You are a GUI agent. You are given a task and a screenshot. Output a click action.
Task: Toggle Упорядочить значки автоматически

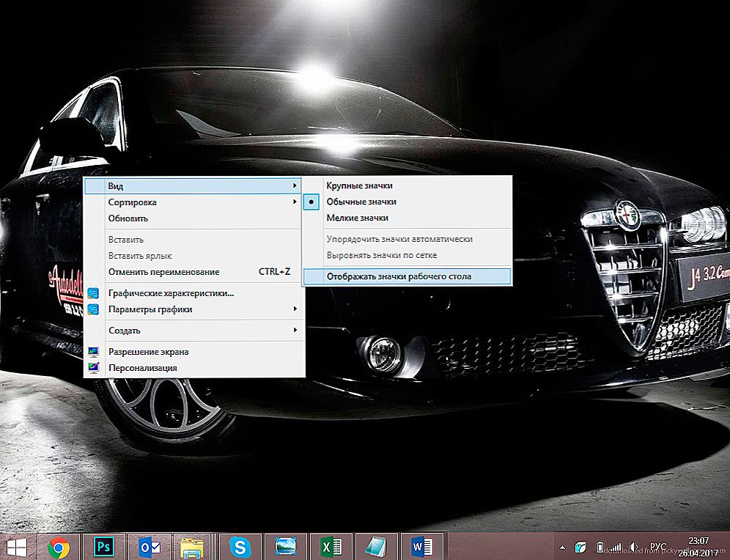click(407, 239)
